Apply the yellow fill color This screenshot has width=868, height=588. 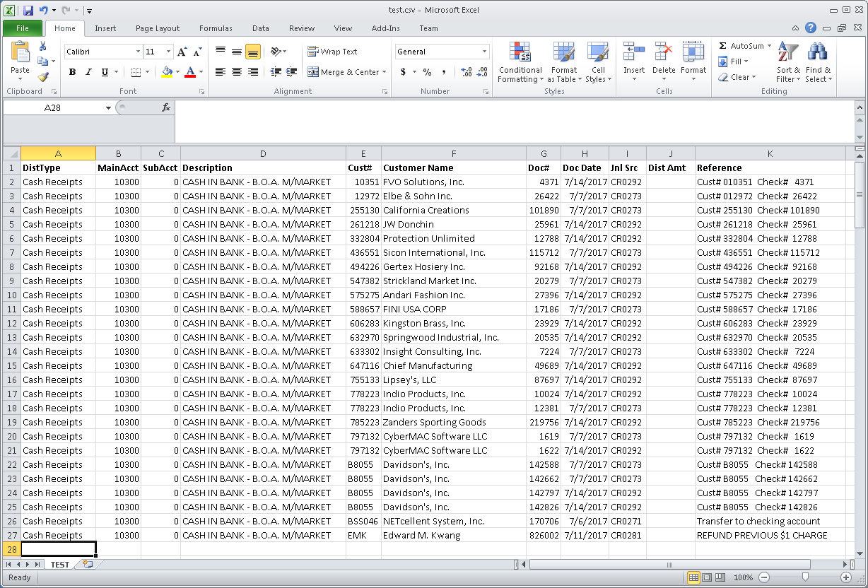[167, 72]
